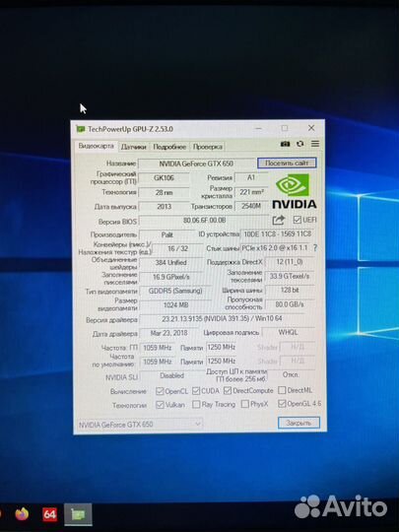Click the driver date value Mar 23, 2018
Viewport: 399px width, 532px height.
[x=168, y=333]
